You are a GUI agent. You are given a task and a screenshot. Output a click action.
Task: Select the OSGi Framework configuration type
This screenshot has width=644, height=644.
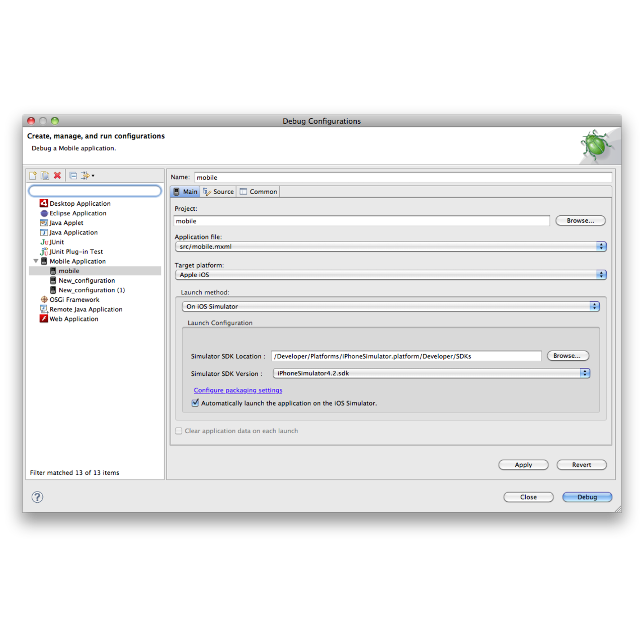pyautogui.click(x=74, y=300)
